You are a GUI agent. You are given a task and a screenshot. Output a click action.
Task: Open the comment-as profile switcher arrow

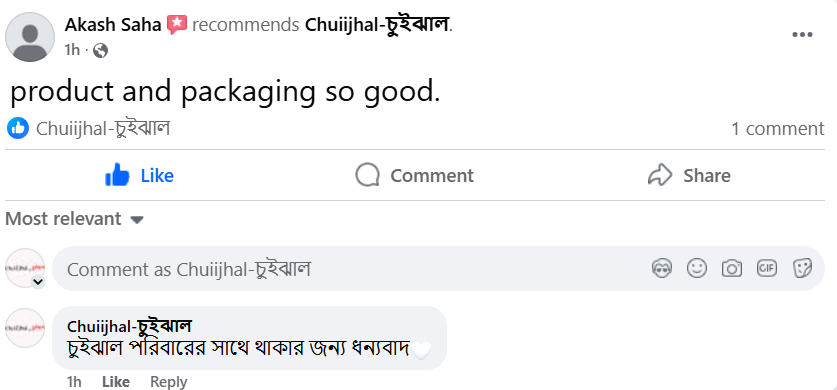pyautogui.click(x=37, y=282)
